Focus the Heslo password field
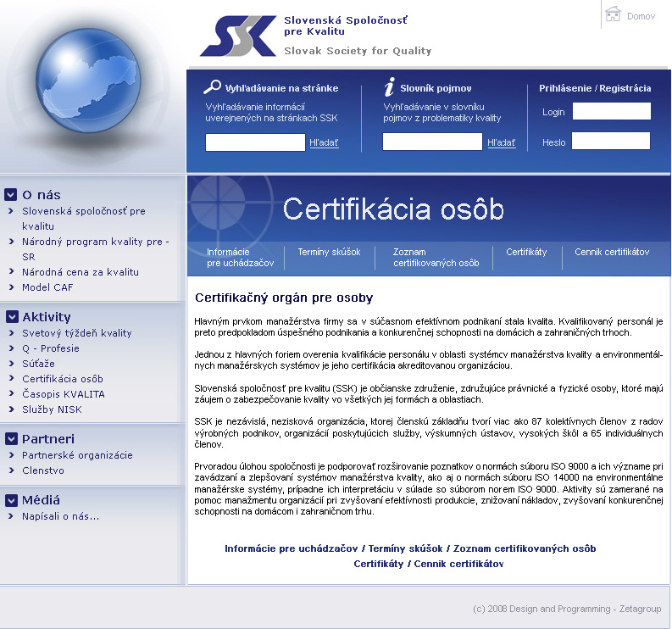The image size is (672, 629). pyautogui.click(x=611, y=141)
